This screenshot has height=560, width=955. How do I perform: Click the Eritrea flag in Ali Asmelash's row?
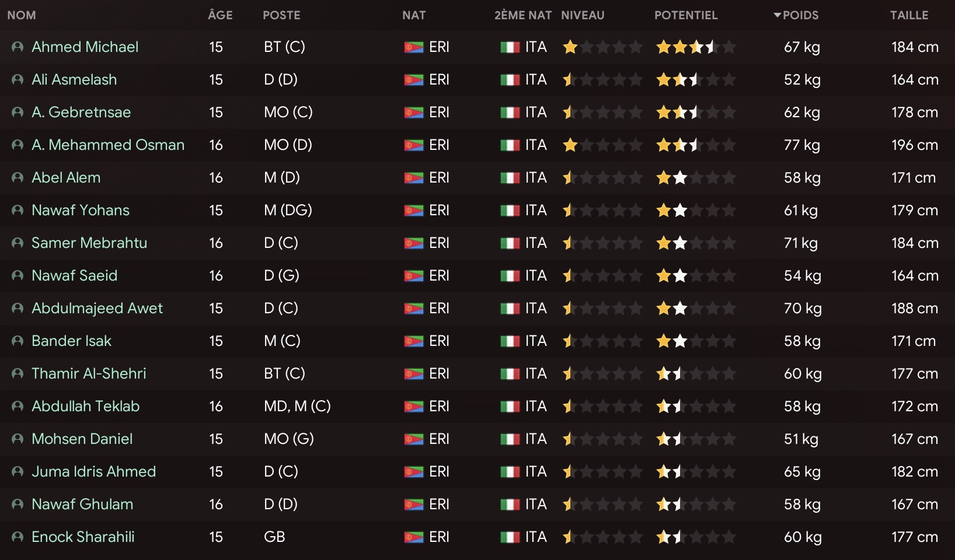click(x=414, y=79)
